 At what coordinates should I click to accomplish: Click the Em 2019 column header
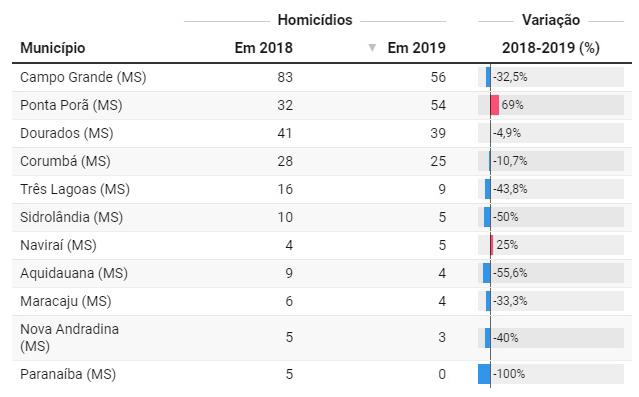[x=416, y=48]
